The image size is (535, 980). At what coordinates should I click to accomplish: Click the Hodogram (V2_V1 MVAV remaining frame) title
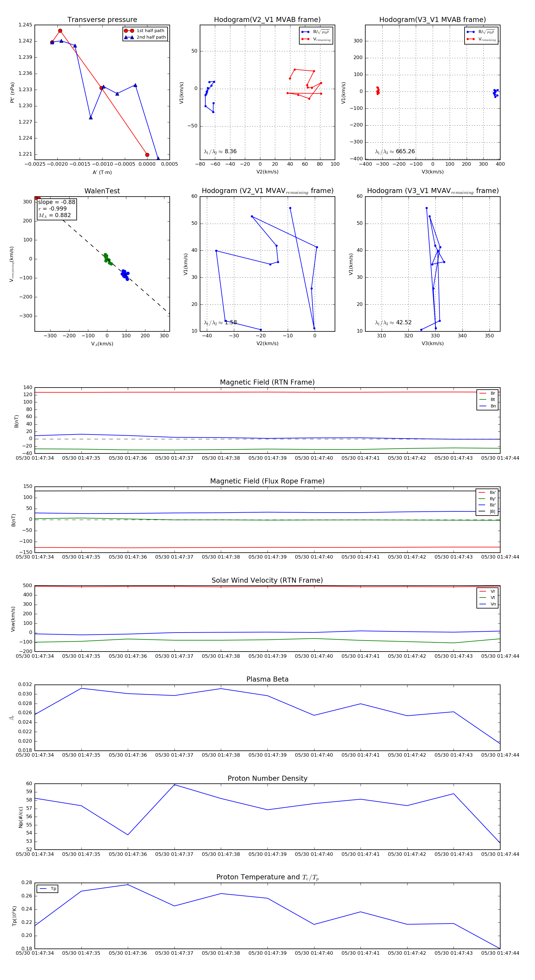[x=267, y=191]
